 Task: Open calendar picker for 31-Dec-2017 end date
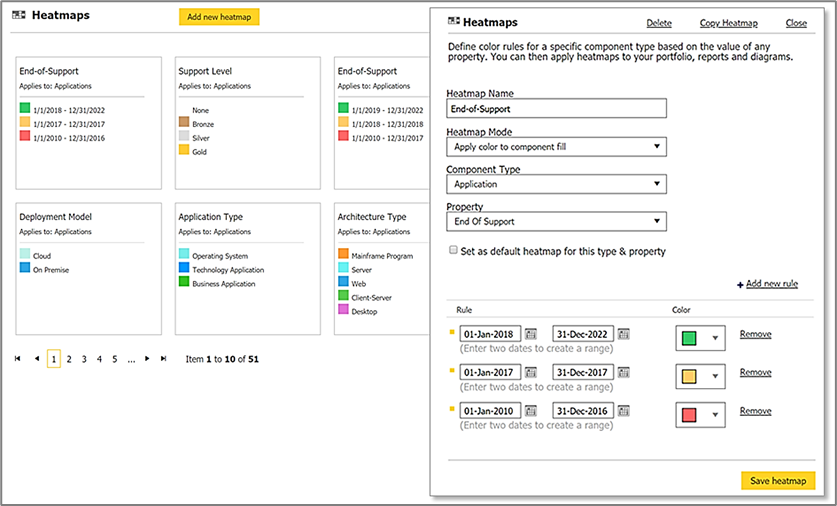coord(624,372)
